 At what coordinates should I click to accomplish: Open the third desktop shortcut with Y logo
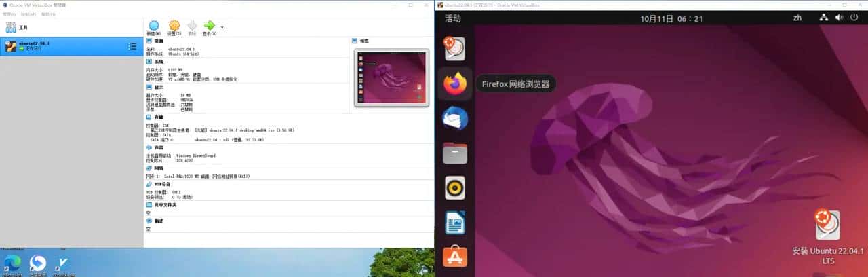[x=62, y=264]
